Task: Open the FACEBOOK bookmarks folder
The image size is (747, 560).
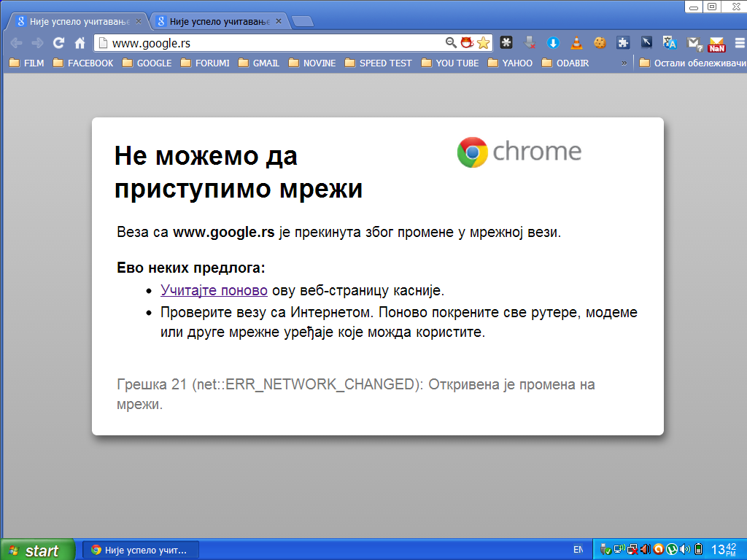Action: (83, 63)
